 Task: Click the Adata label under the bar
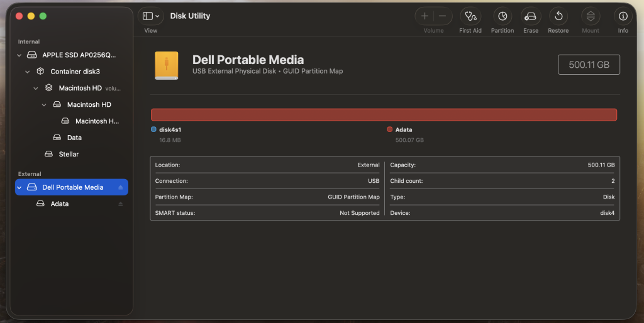[404, 129]
